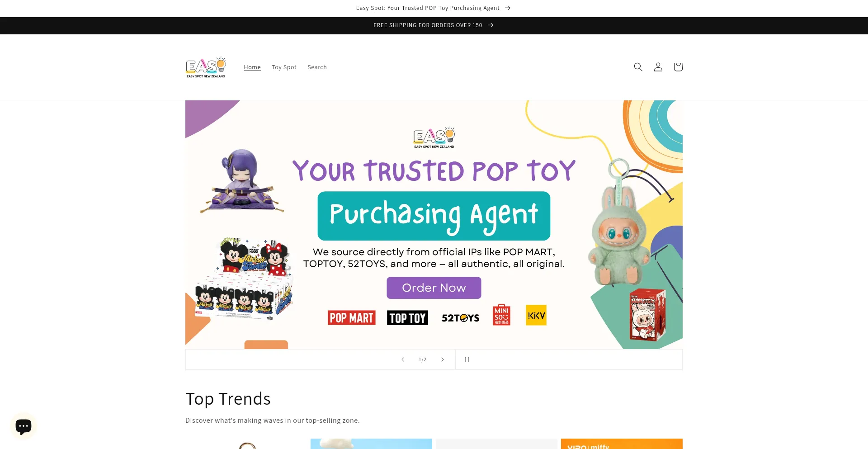868x449 pixels.
Task: Go to the next slide with the right chevron
Action: [x=443, y=359]
